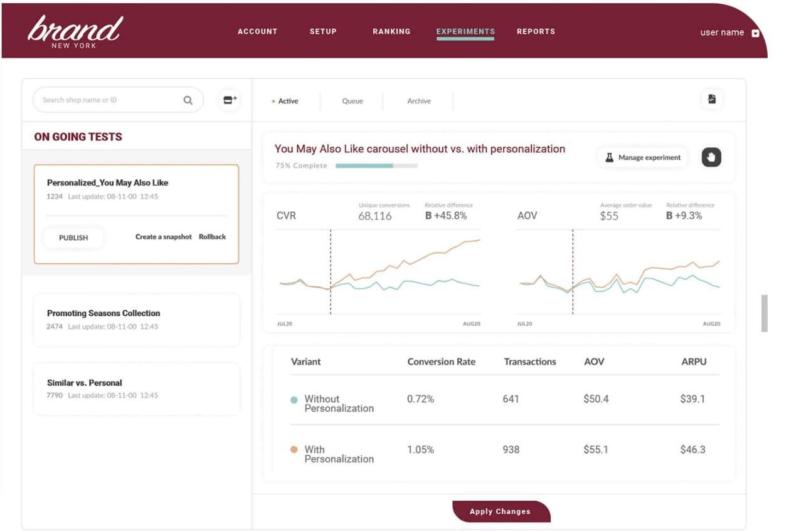Click the flask icon in Manage experiment button
Image resolution: width=789 pixels, height=532 pixels.
point(608,157)
